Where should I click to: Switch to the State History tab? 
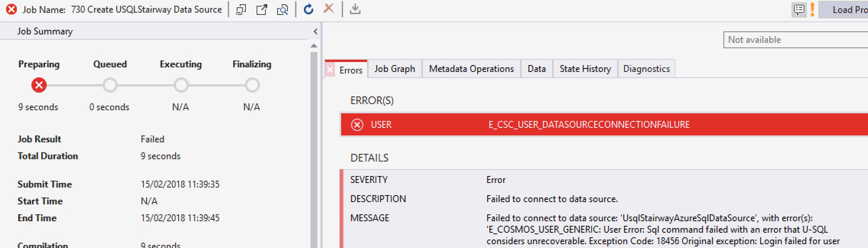pos(585,69)
